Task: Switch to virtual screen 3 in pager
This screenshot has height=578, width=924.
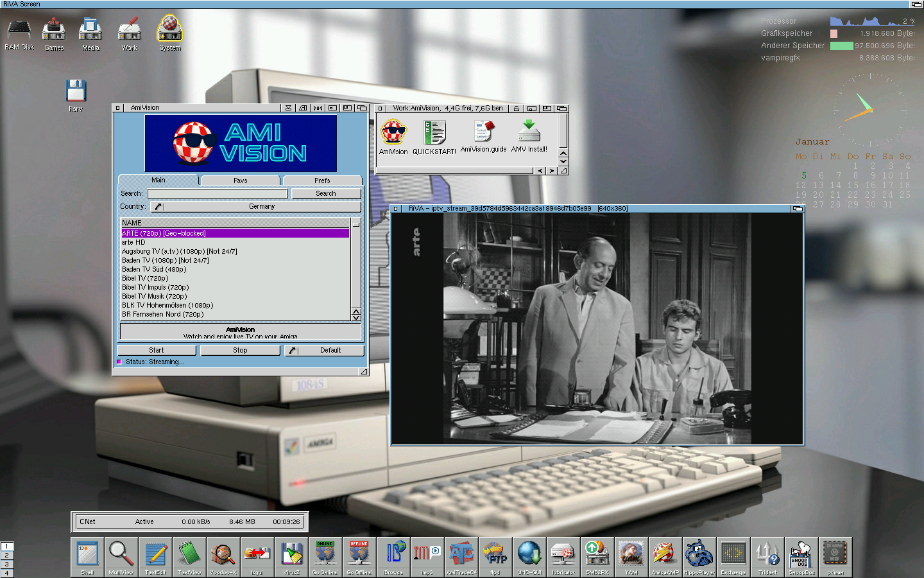Action: click(x=7, y=564)
